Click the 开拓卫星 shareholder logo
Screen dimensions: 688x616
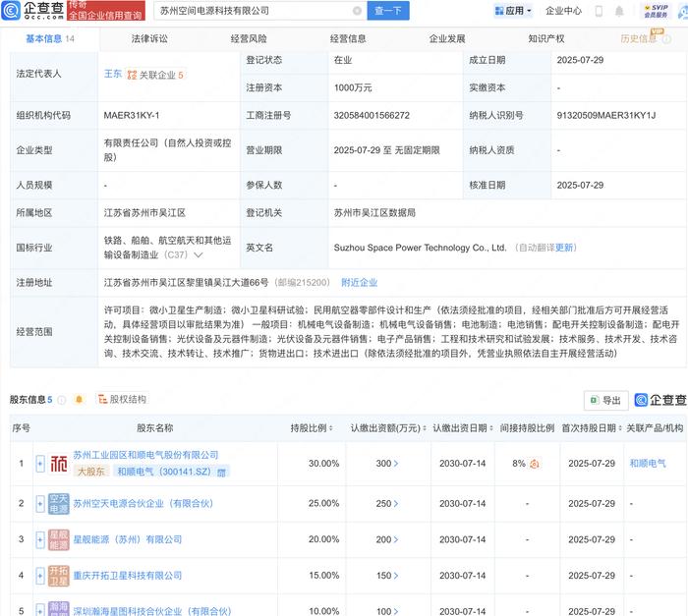59,576
